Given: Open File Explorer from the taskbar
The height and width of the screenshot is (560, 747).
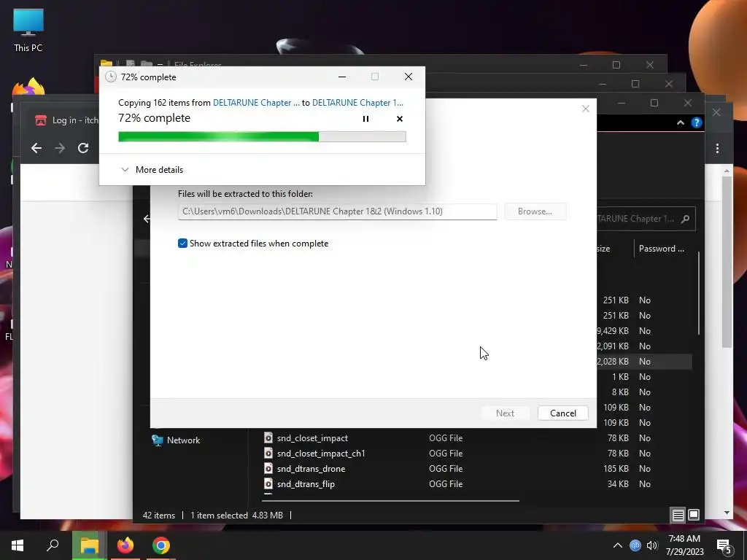Looking at the screenshot, I should click(89, 545).
